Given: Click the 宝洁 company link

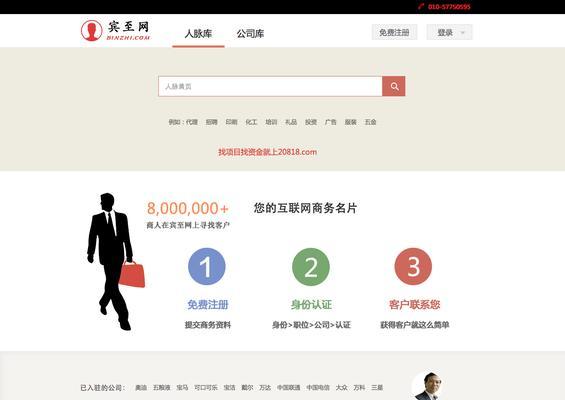Looking at the screenshot, I should click(230, 387).
